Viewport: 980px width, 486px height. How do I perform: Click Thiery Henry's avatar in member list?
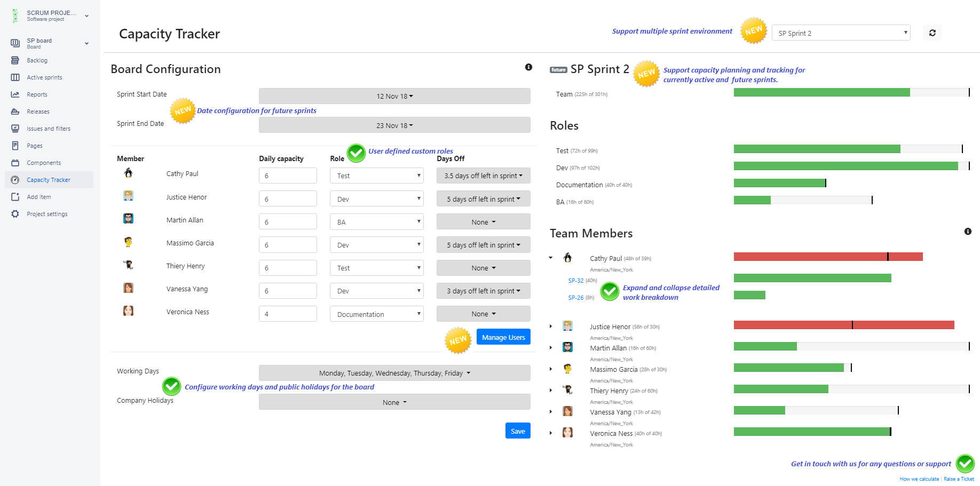(x=128, y=265)
